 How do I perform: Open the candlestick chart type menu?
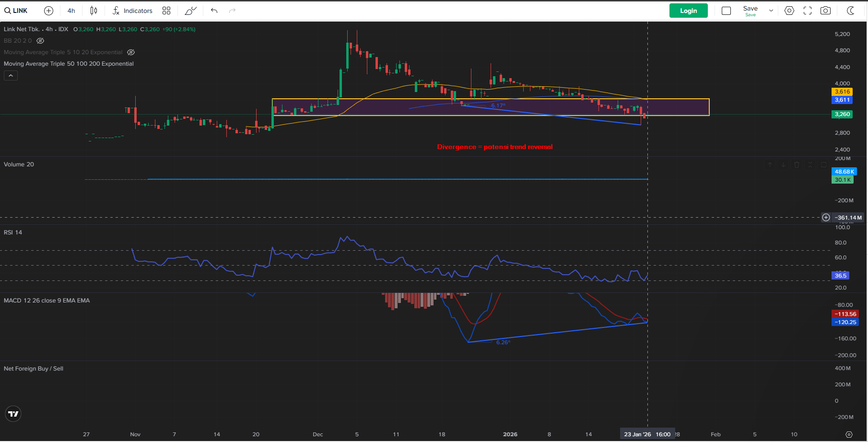(x=94, y=11)
